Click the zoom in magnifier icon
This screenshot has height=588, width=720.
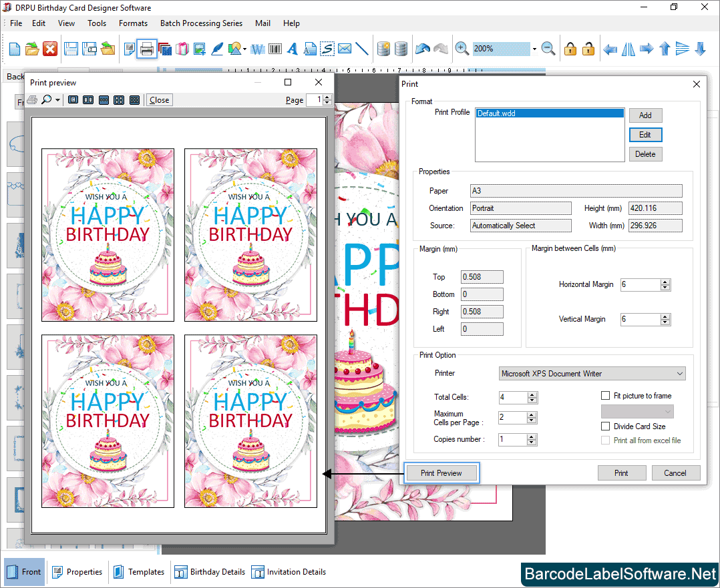(462, 49)
